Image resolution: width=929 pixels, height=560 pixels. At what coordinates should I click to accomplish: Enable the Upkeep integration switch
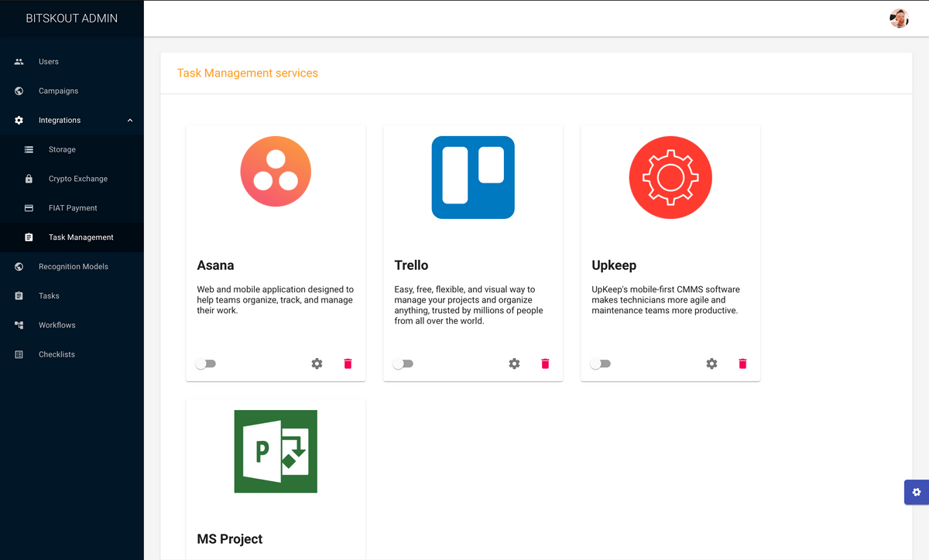[x=600, y=364]
